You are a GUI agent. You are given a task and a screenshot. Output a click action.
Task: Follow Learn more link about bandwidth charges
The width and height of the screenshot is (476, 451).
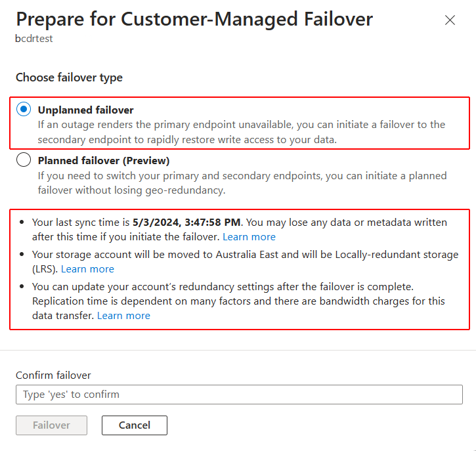[123, 315]
